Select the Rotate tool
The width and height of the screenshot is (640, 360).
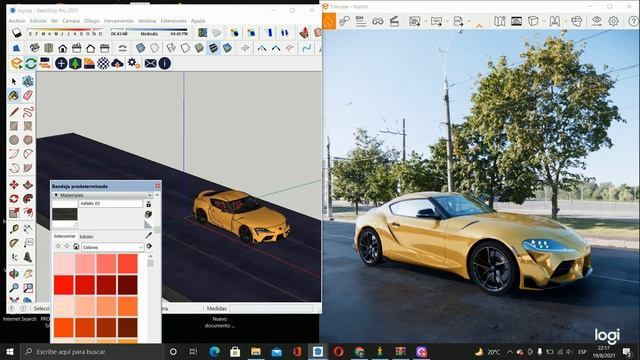pos(14,199)
